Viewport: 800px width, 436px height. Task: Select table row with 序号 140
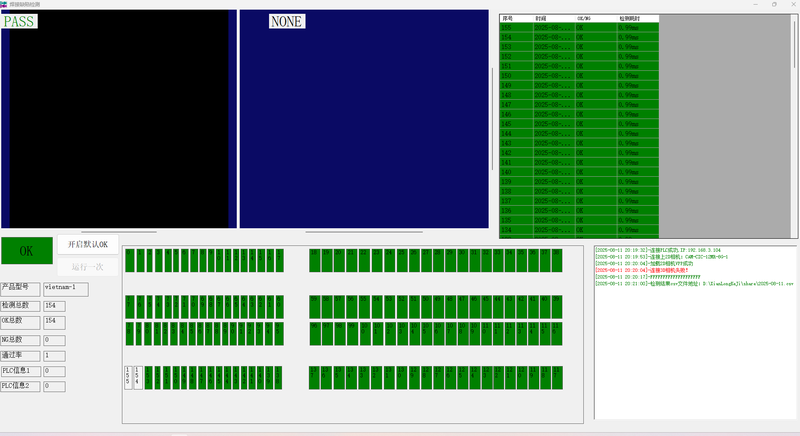click(579, 172)
